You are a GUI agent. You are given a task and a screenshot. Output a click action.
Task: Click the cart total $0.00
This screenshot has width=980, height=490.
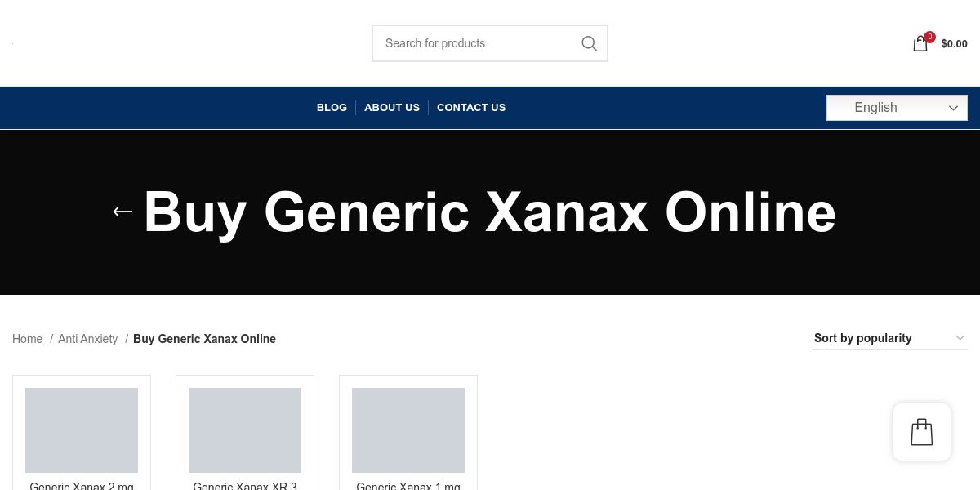(x=954, y=44)
